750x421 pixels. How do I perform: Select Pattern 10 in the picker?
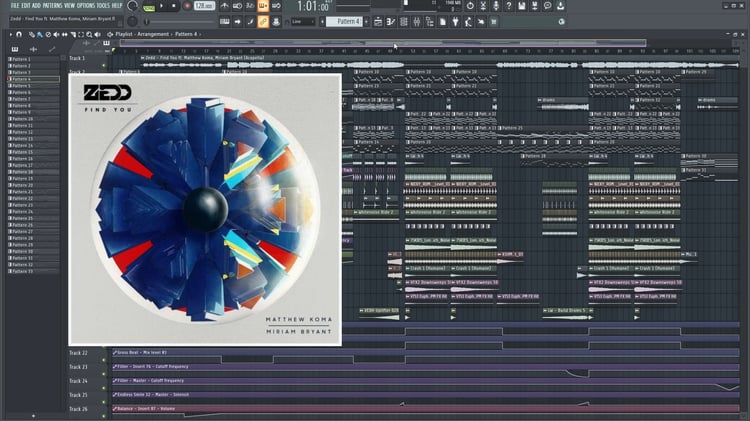[x=33, y=119]
